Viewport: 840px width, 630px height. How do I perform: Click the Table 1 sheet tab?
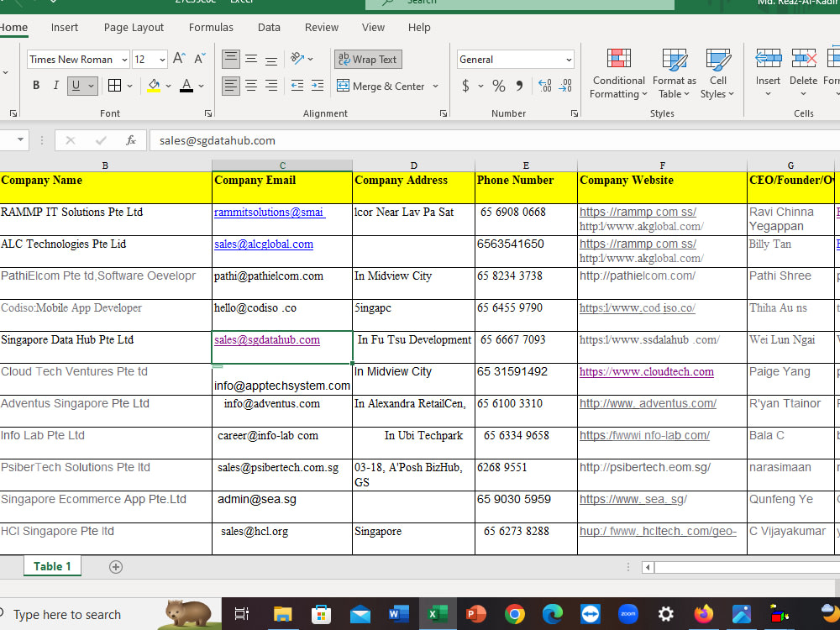52,565
